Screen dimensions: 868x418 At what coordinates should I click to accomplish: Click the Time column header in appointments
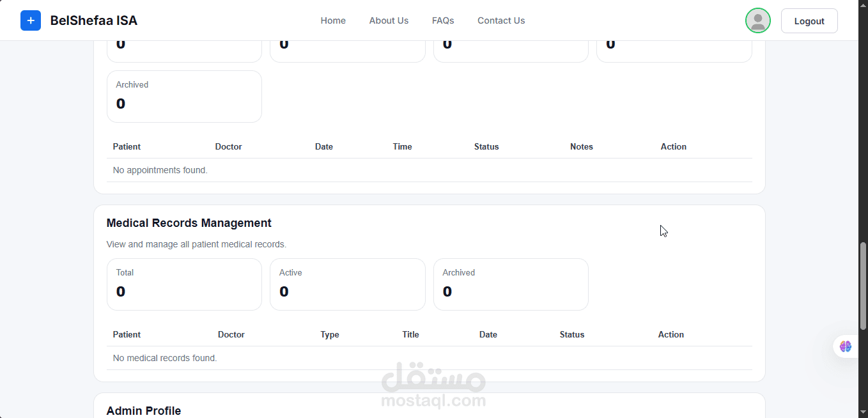coord(402,146)
